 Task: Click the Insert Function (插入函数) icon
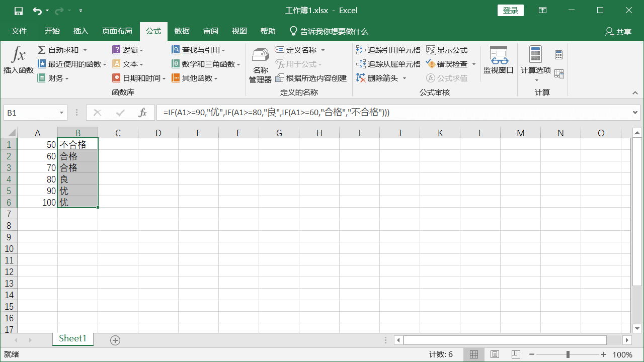point(18,60)
